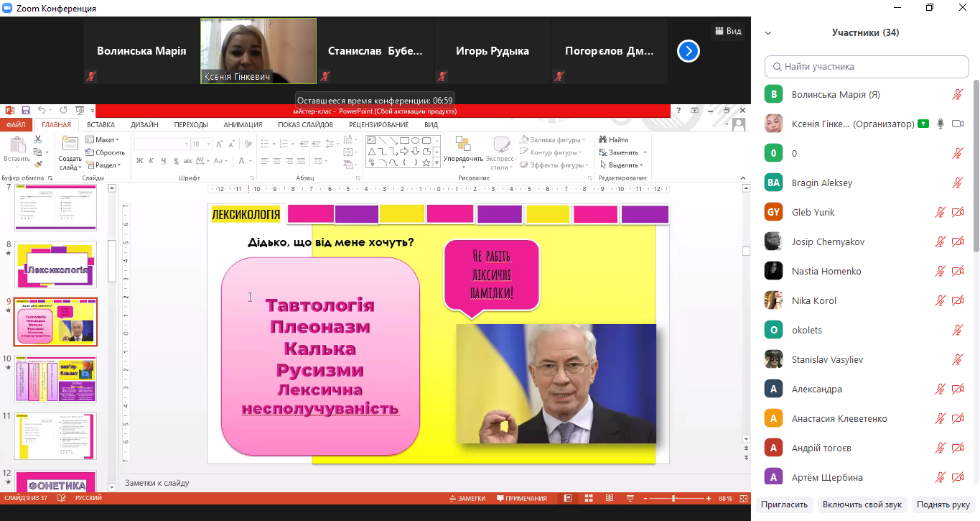Screen dimensions: 980x521
Task: Click the Создать слайд icon
Action: click(x=70, y=146)
